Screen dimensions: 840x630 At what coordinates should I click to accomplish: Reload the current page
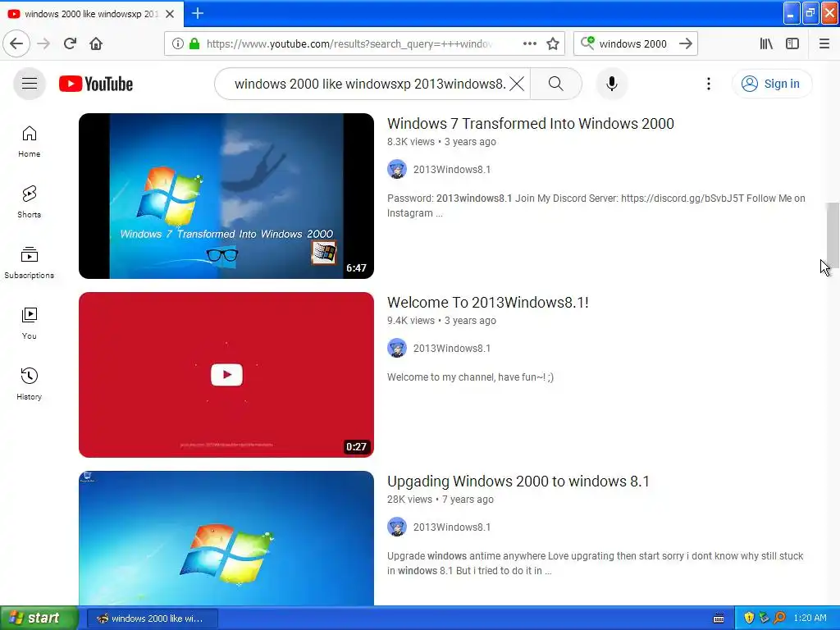pyautogui.click(x=70, y=43)
